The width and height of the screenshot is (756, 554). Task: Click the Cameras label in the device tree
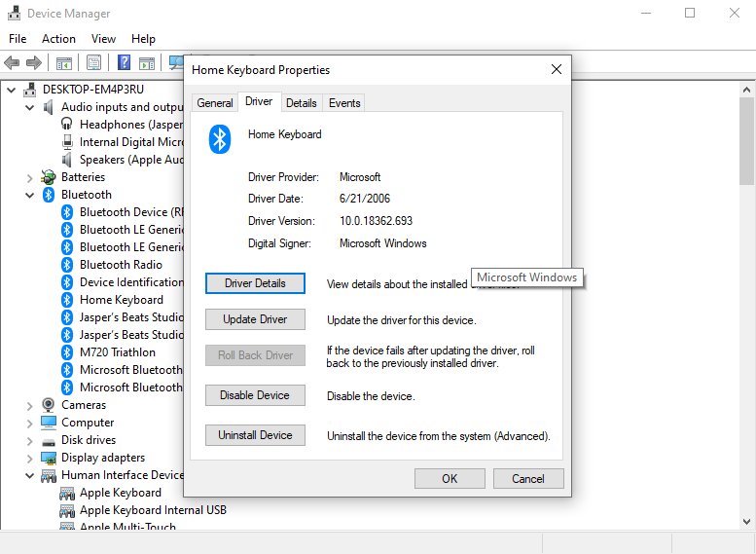click(84, 405)
